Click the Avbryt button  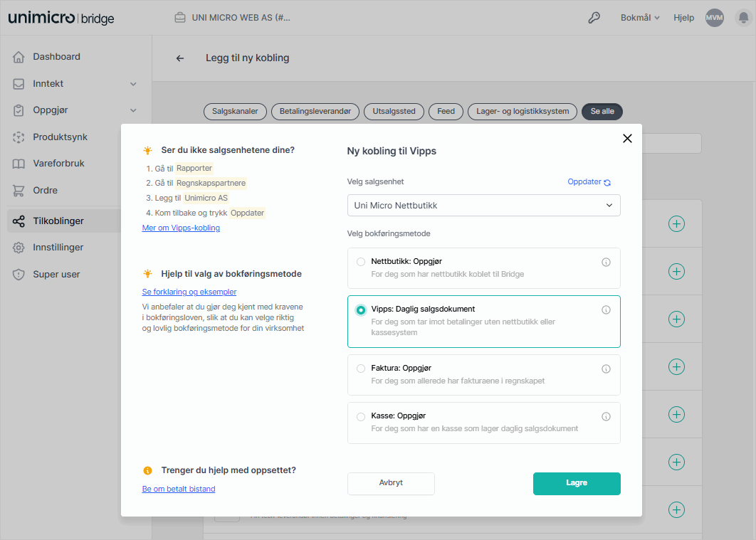tap(391, 483)
